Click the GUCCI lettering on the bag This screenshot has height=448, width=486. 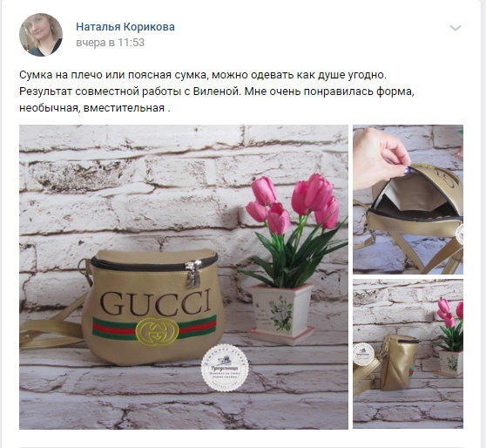tap(156, 302)
